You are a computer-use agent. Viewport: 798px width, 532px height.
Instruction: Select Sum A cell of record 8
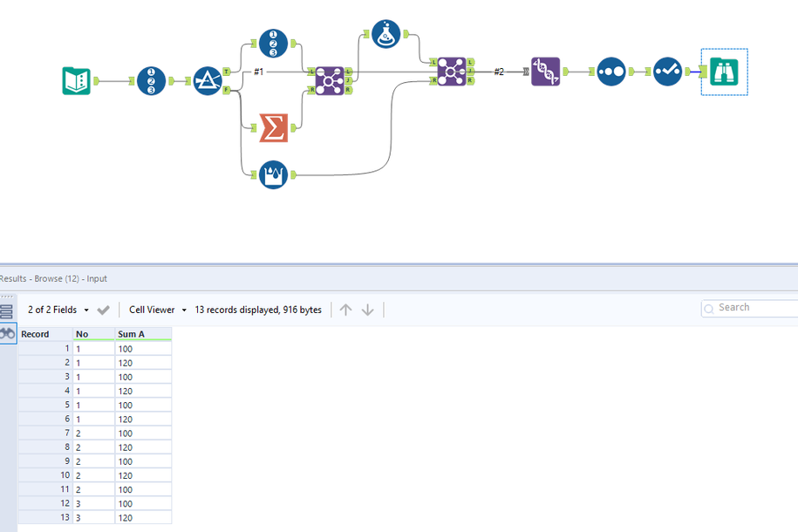(x=144, y=447)
